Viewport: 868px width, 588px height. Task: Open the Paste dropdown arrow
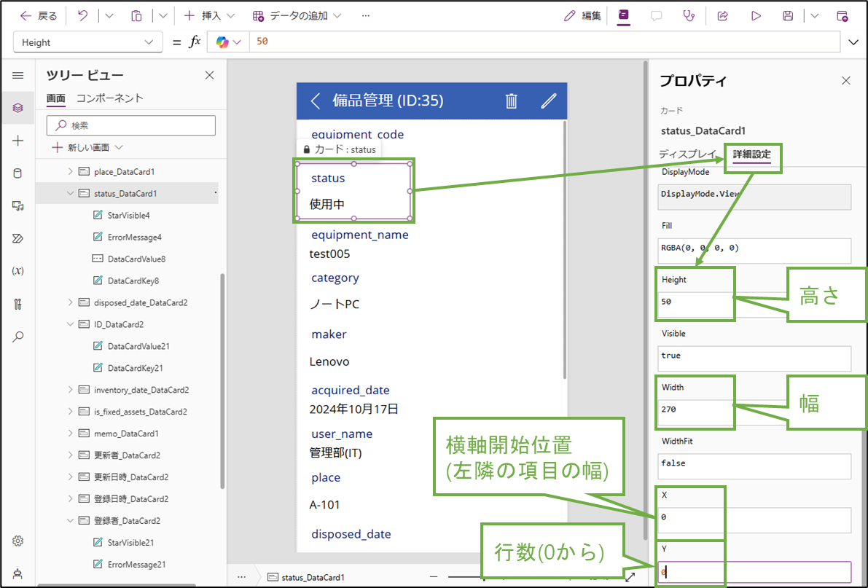tap(163, 15)
